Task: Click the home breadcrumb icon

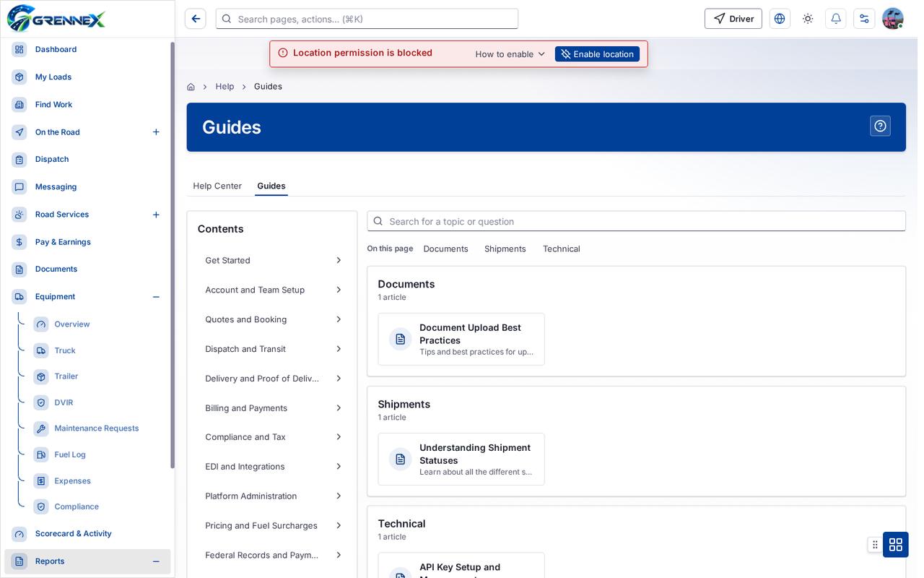Action: 191,87
